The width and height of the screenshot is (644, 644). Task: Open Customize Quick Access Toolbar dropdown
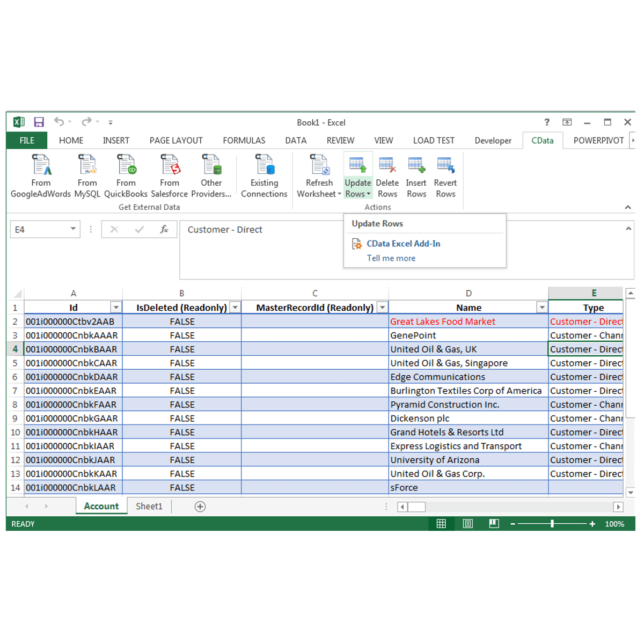(111, 122)
